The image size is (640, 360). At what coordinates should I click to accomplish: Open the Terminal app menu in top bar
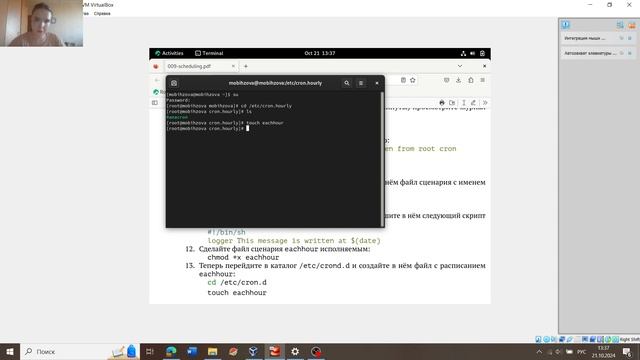click(x=209, y=53)
